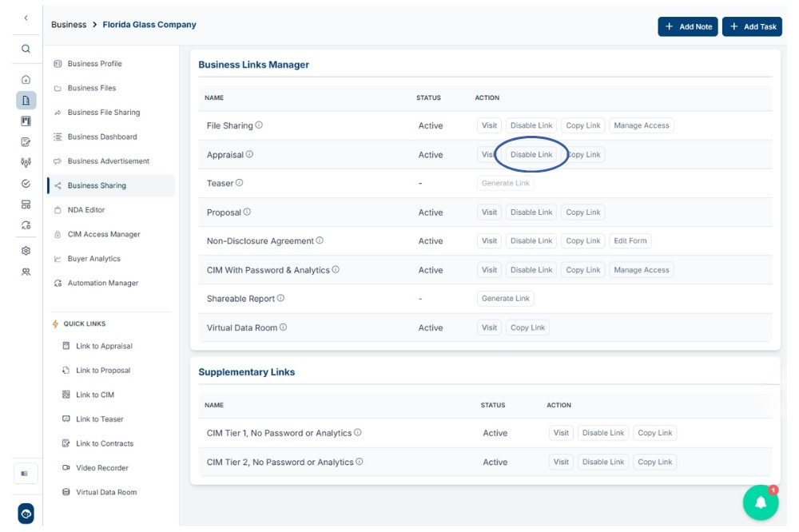Open the layout template rail icon
The width and height of the screenshot is (799, 532).
point(26,204)
